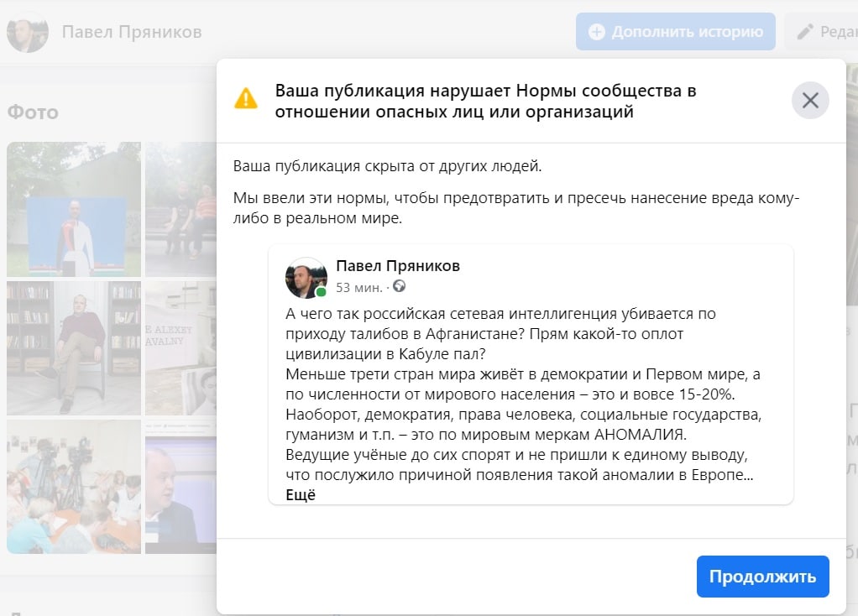Click the pencil edit icon in the header
Screen dimensions: 858x616
[x=805, y=32]
